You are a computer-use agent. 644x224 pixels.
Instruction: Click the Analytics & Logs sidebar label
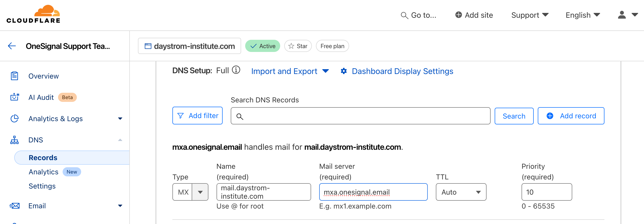(x=56, y=119)
